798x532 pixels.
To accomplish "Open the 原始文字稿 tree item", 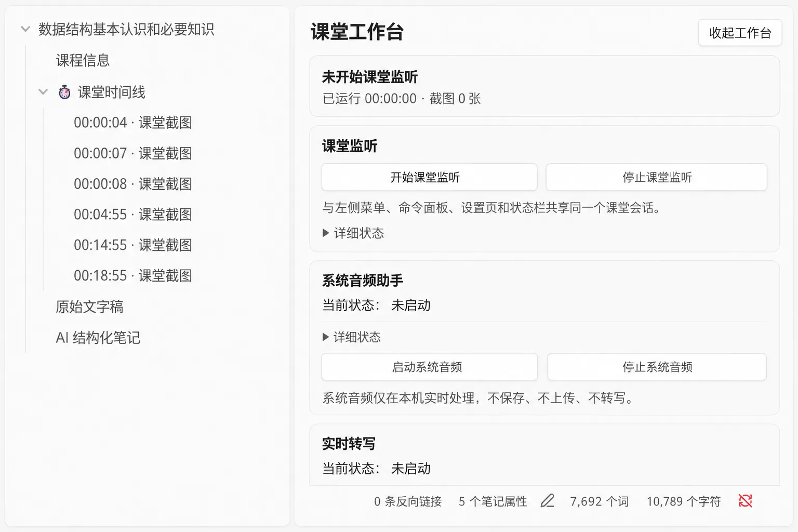I will click(89, 307).
